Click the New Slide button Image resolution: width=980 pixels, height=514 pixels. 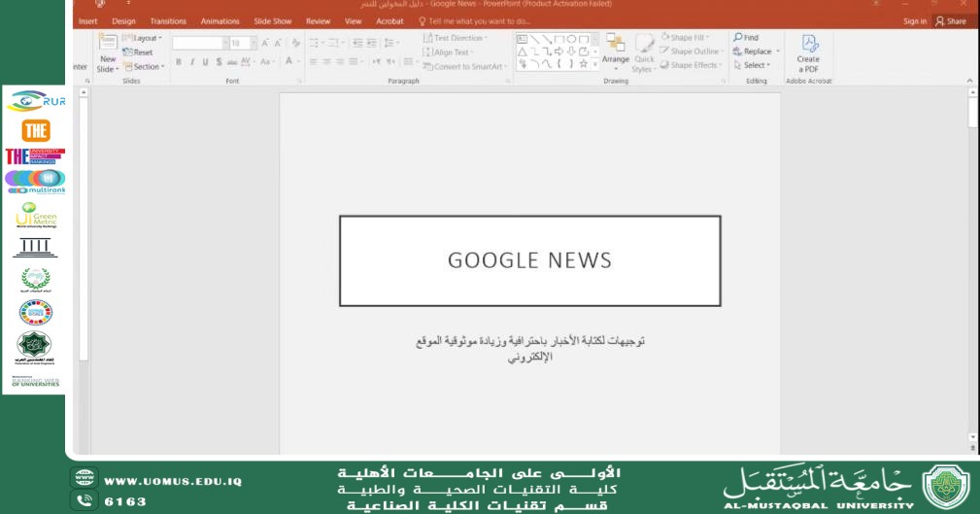(108, 53)
